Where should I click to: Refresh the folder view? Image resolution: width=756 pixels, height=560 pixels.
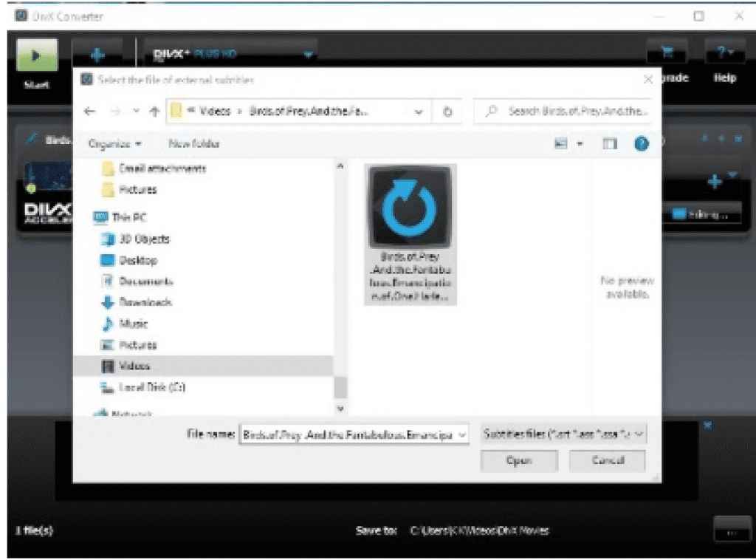click(447, 112)
